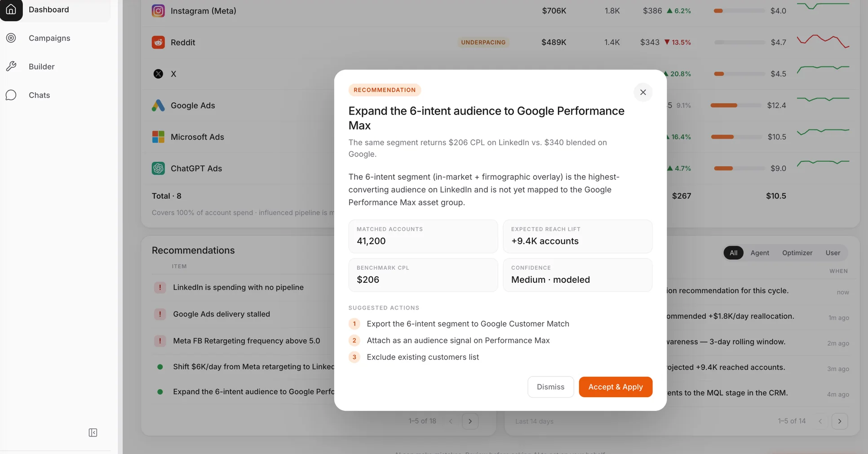Open Expand the 6-intent audience list item
The image size is (868, 454).
pyautogui.click(x=253, y=392)
